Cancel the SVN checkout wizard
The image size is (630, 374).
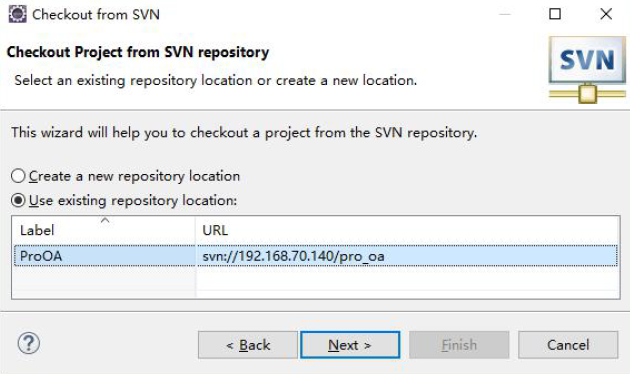tap(568, 345)
